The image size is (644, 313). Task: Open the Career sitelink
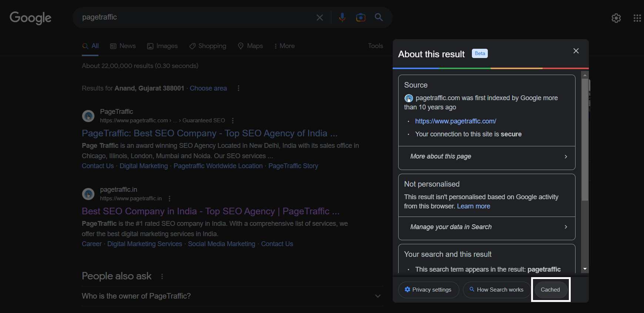(x=91, y=244)
